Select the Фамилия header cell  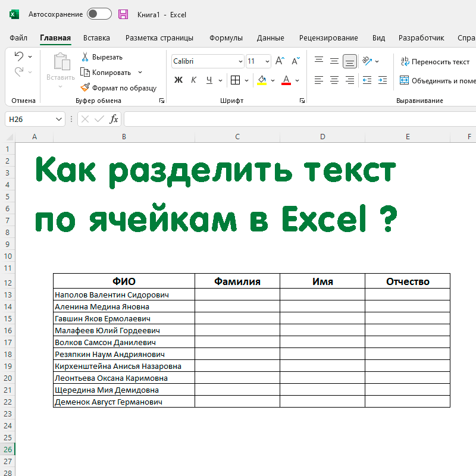(x=237, y=281)
